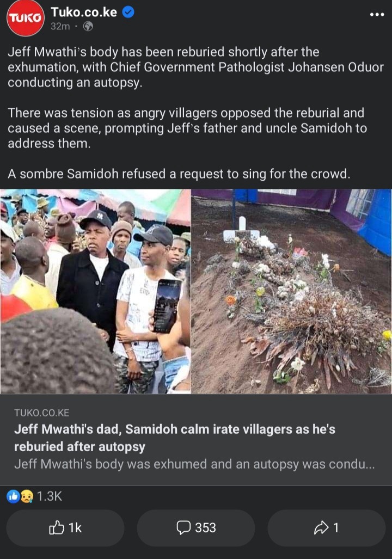
Task: Click the Tuko.co.ke page name
Action: pyautogui.click(x=84, y=12)
